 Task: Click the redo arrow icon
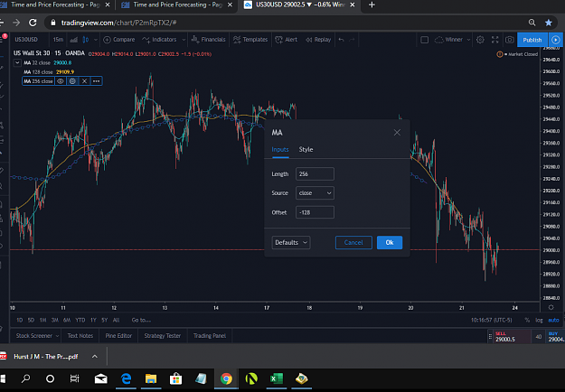352,40
